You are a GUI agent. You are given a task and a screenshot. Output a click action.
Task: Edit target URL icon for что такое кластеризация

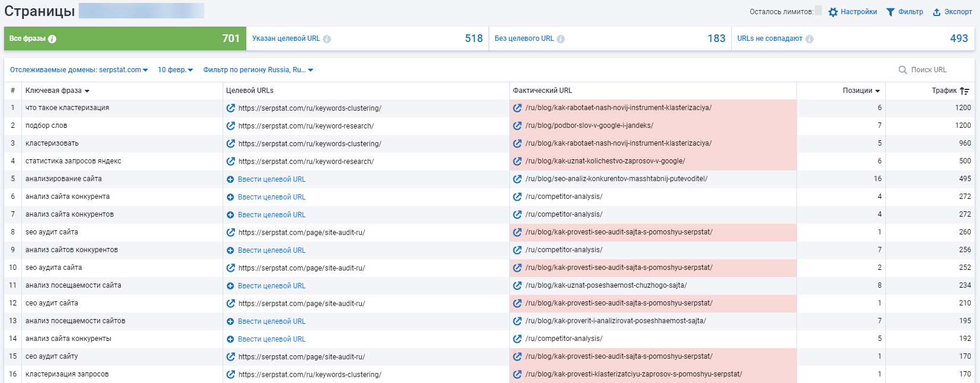[231, 108]
